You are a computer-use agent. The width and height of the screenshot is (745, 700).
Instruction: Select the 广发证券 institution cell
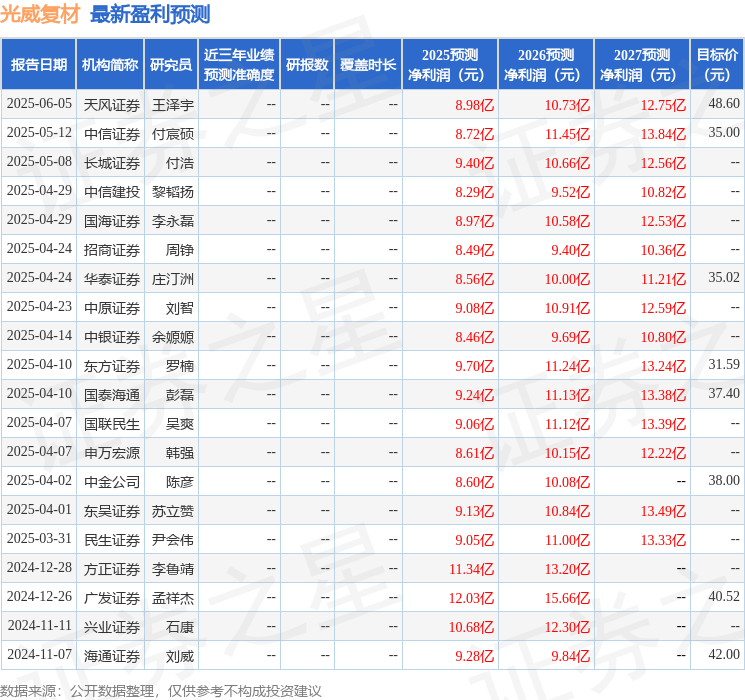click(112, 598)
